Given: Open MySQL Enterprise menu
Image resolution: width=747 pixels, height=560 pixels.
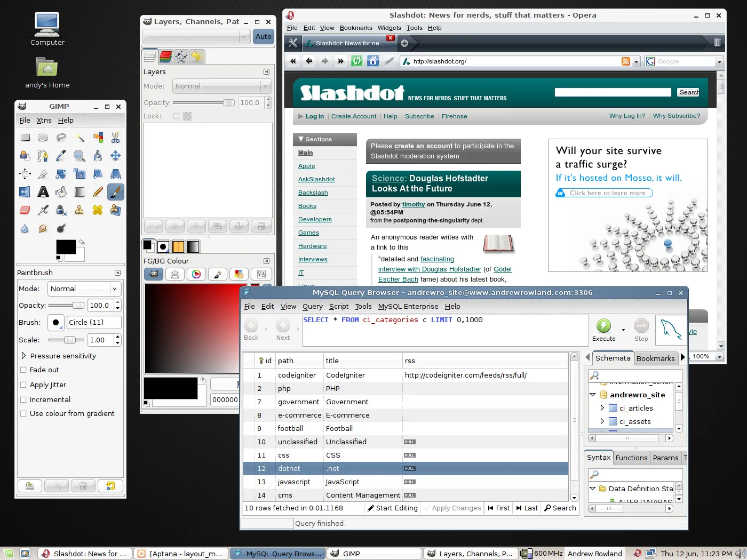Looking at the screenshot, I should point(408,306).
